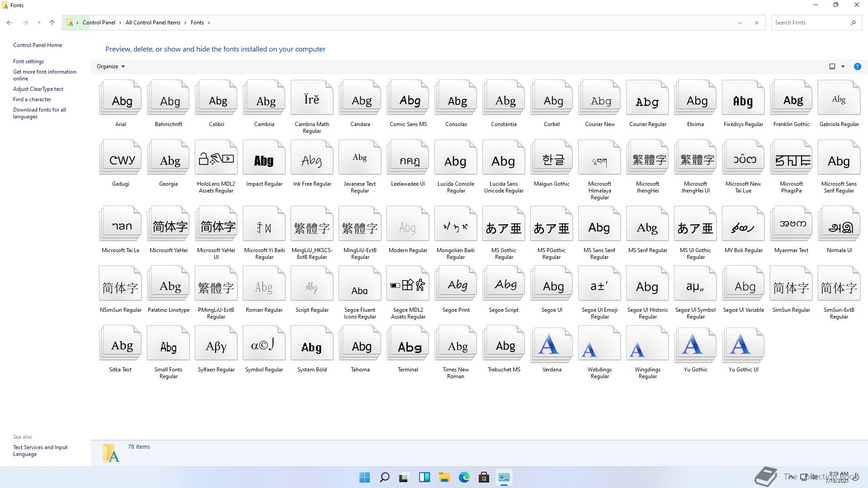Screen dimensions: 868x488
Task: Click the Control Panel taskbar icon
Action: click(504, 477)
